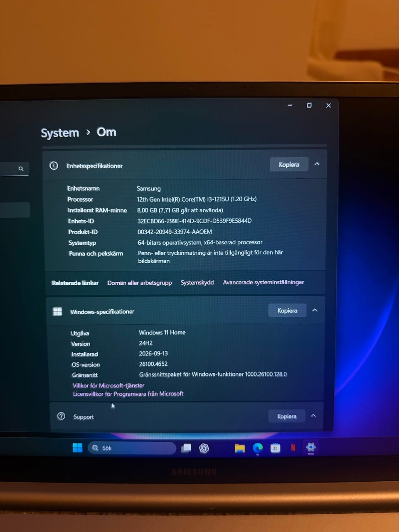Open the Microsoft Store taskbar icon
Image resolution: width=399 pixels, height=532 pixels.
[x=275, y=448]
